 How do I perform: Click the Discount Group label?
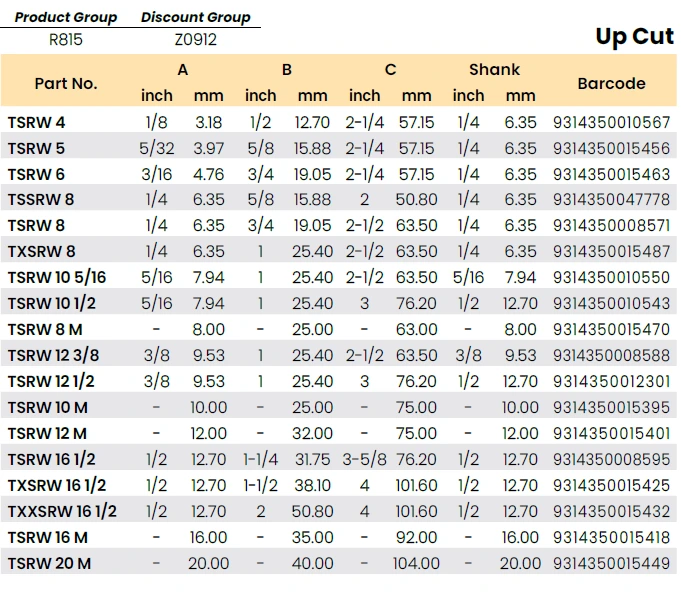click(196, 17)
